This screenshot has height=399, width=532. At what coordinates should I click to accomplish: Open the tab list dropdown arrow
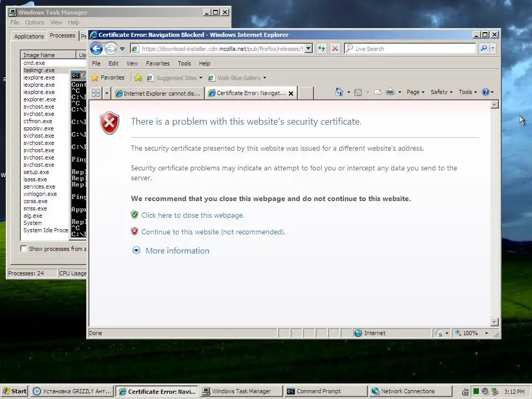(x=107, y=93)
